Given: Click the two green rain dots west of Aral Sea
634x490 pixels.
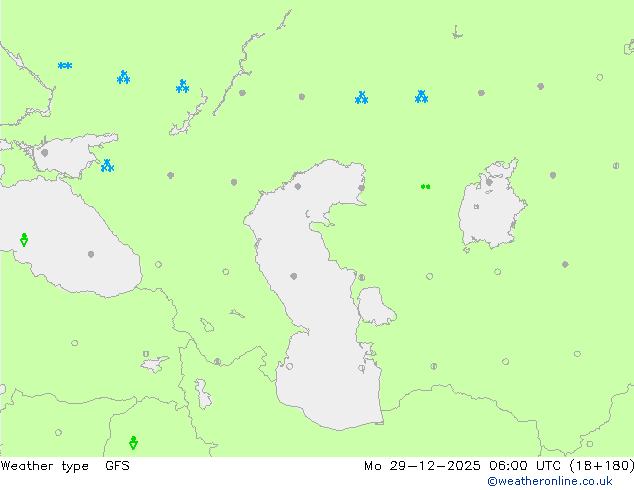Looking at the screenshot, I should click(425, 187).
